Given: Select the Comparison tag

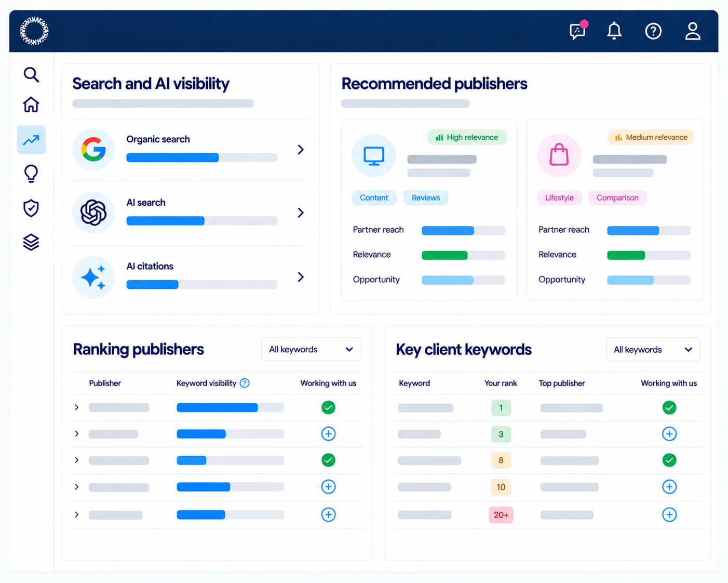Looking at the screenshot, I should pos(617,197).
